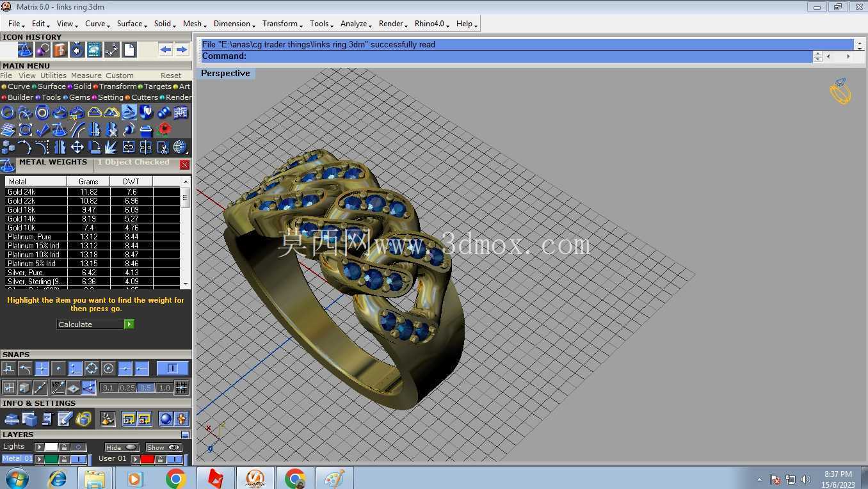Open the scroll document icon in Info & Settings

47,419
